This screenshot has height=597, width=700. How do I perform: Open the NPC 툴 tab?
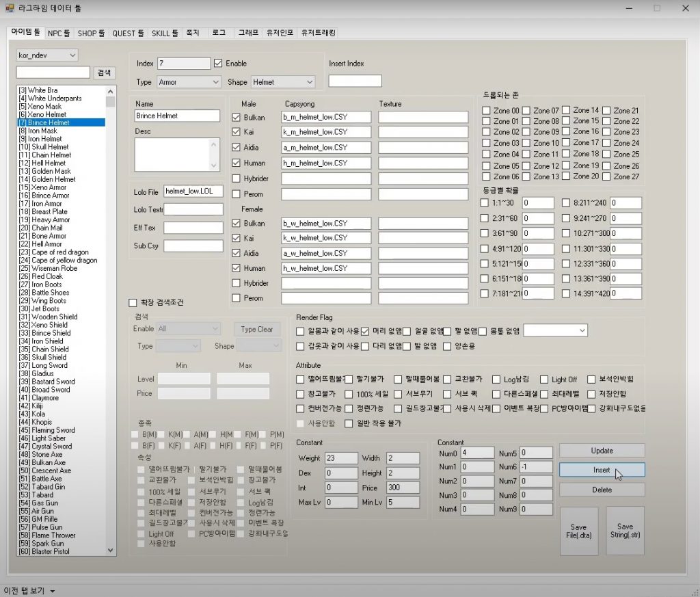tap(59, 33)
